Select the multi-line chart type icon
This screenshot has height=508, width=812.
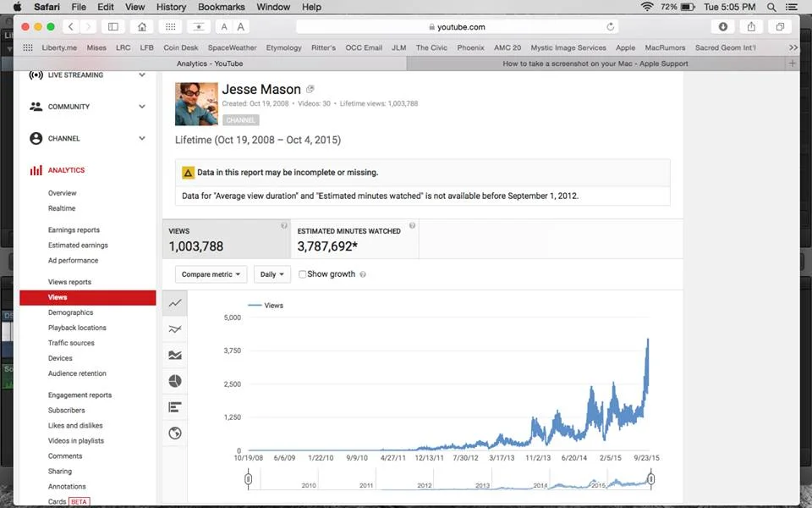coord(175,329)
